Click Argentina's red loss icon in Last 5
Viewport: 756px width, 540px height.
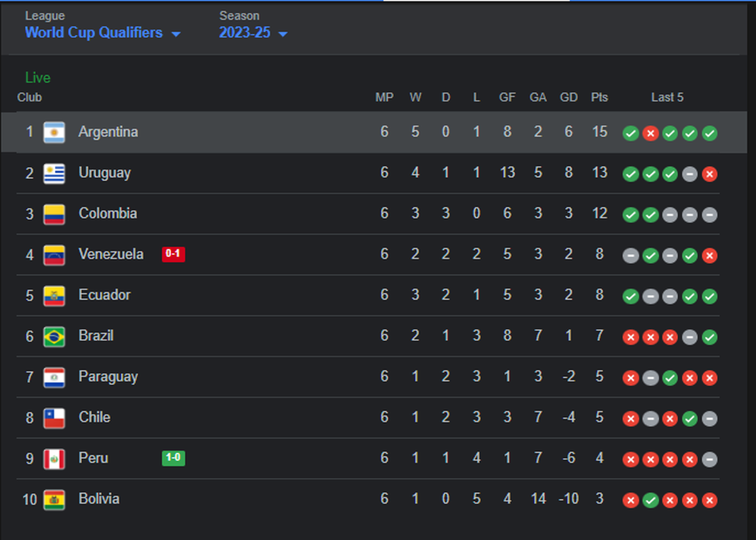[650, 134]
